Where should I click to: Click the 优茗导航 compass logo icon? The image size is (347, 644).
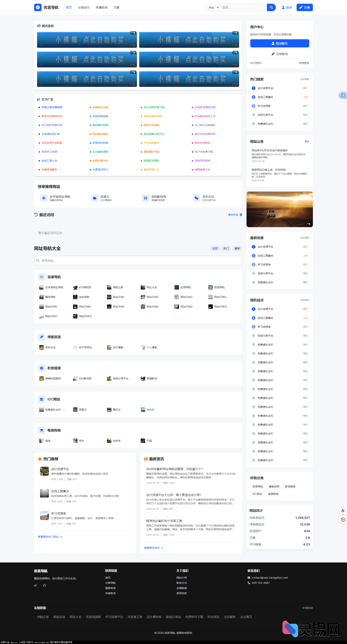pos(38,7)
